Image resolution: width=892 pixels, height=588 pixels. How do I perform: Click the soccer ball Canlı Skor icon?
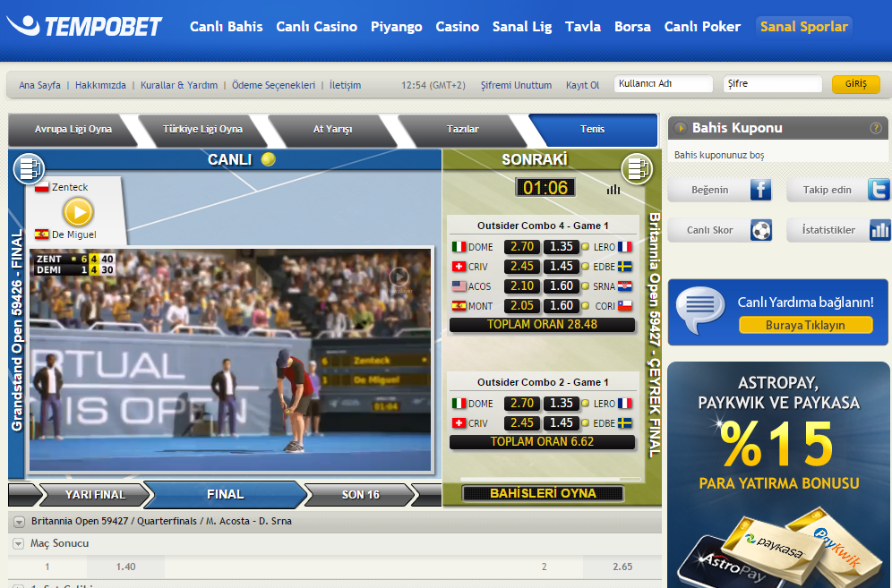(760, 230)
